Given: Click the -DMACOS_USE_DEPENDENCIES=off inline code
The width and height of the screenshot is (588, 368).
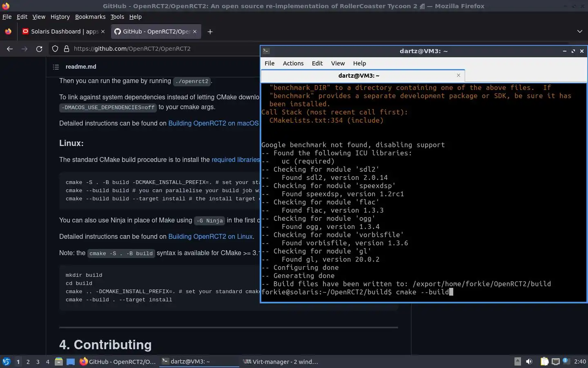Looking at the screenshot, I should click(108, 108).
